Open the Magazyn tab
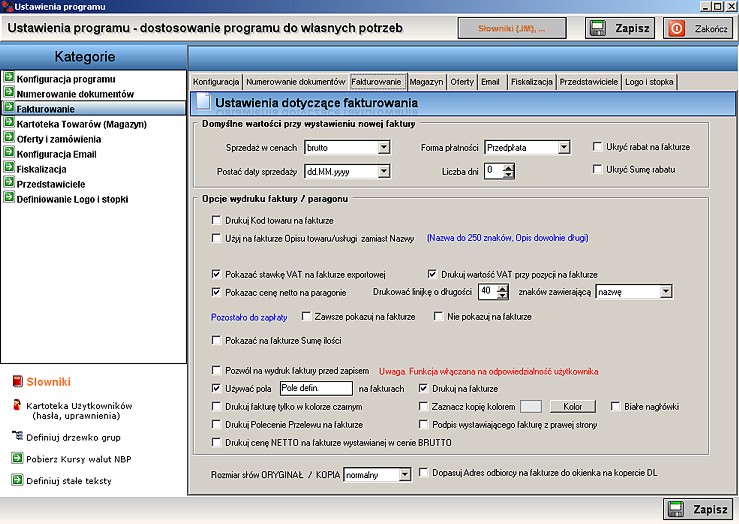739x524 pixels. (426, 82)
